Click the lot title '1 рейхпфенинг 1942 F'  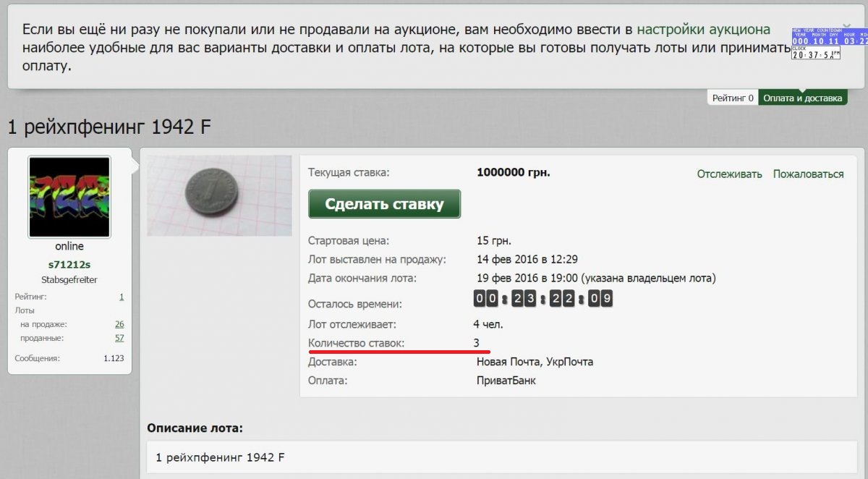109,127
